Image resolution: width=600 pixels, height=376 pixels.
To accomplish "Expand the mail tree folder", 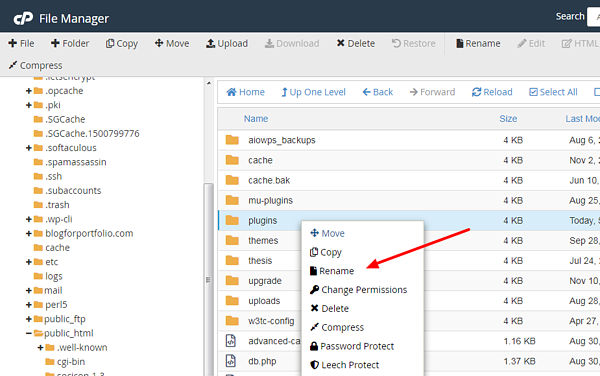I will pos(29,291).
